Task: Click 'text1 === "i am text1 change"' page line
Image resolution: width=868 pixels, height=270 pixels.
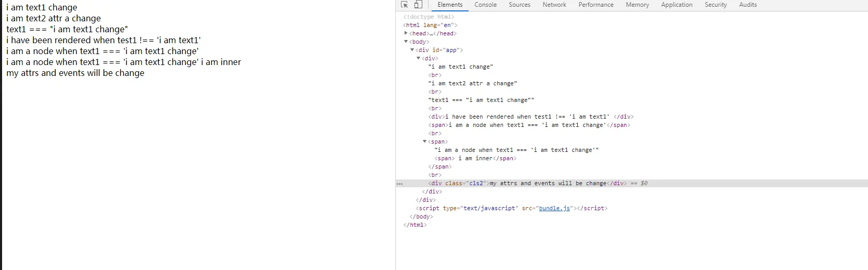Action: 67,29
